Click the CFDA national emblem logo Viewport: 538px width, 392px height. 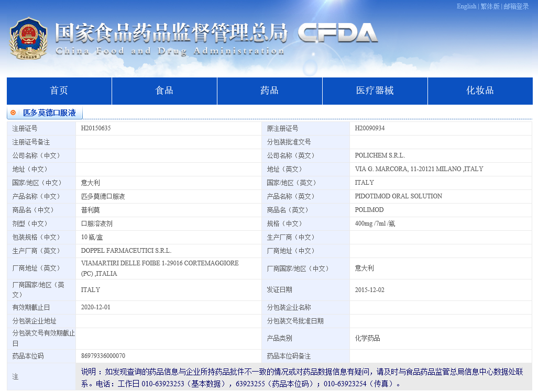pyautogui.click(x=28, y=38)
